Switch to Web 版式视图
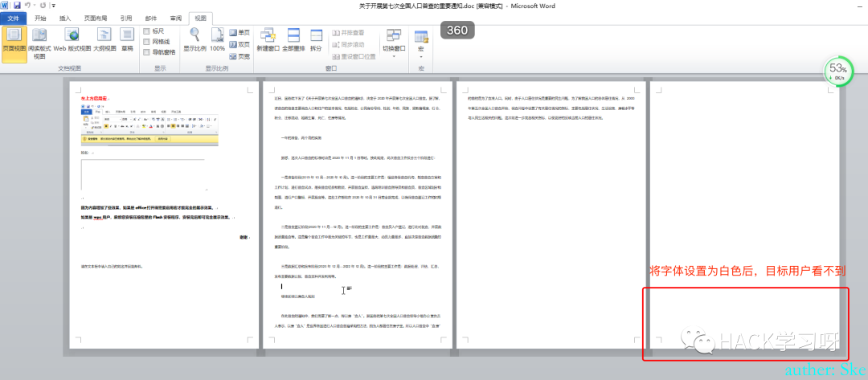This screenshot has height=380, width=868. coord(72,40)
